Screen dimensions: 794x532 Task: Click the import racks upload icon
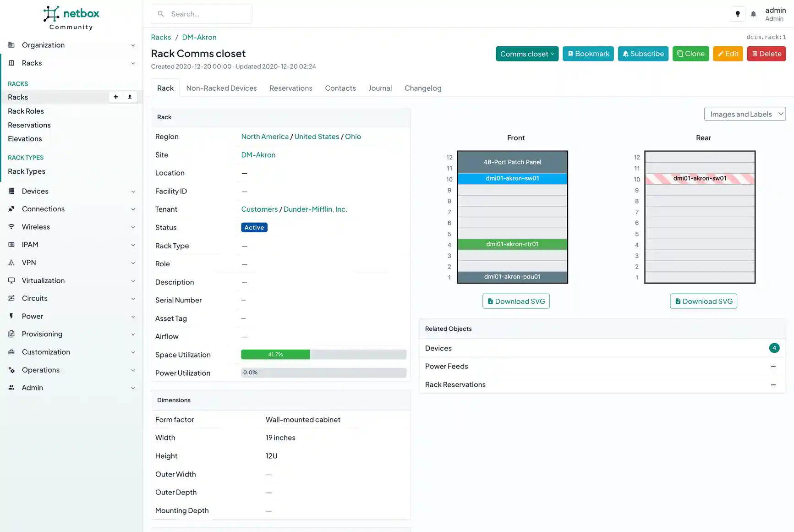130,97
